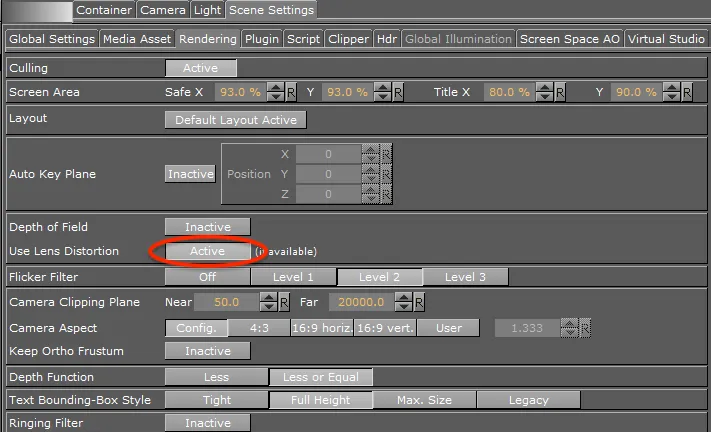Switch to Plugin tab
Screen dimensions: 711x432
262,39
